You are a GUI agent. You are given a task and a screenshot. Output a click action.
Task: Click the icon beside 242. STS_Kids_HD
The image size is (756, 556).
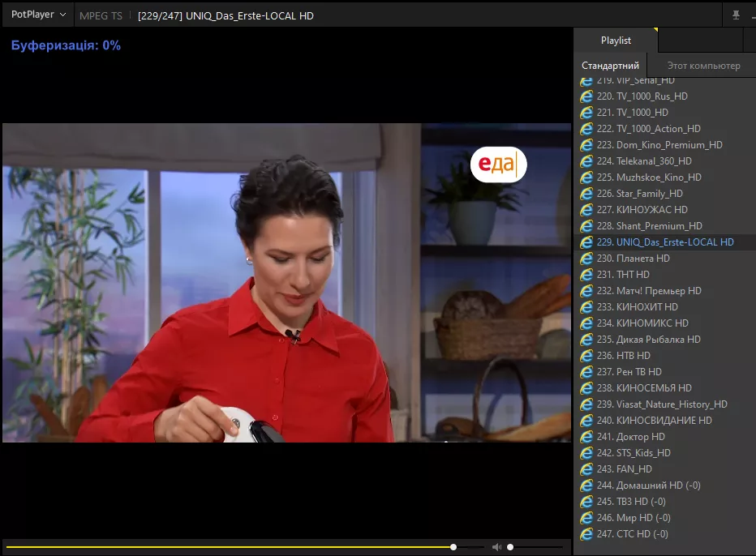(x=586, y=453)
